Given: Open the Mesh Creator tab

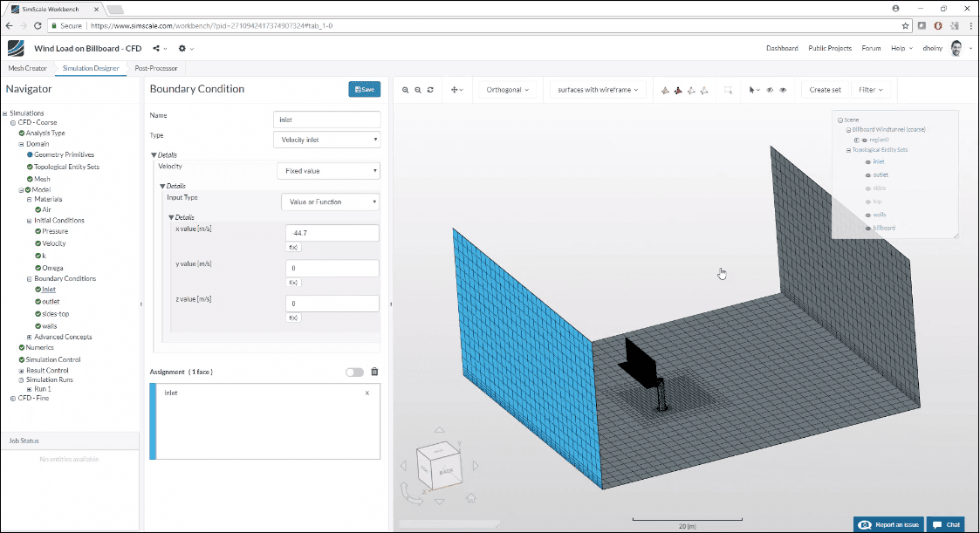Looking at the screenshot, I should 27,67.
